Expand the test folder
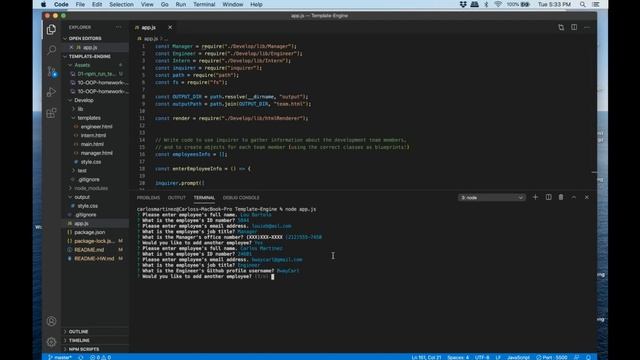The width and height of the screenshot is (640, 360). [82, 171]
